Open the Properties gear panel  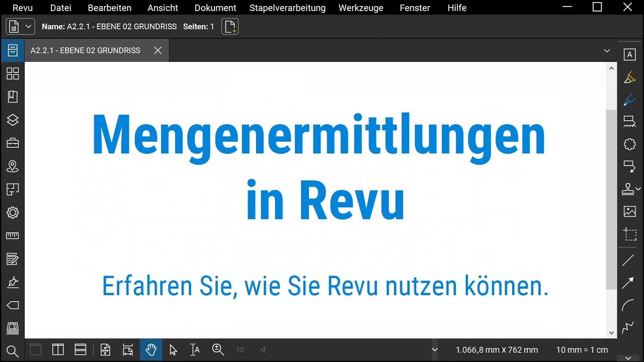click(x=13, y=213)
